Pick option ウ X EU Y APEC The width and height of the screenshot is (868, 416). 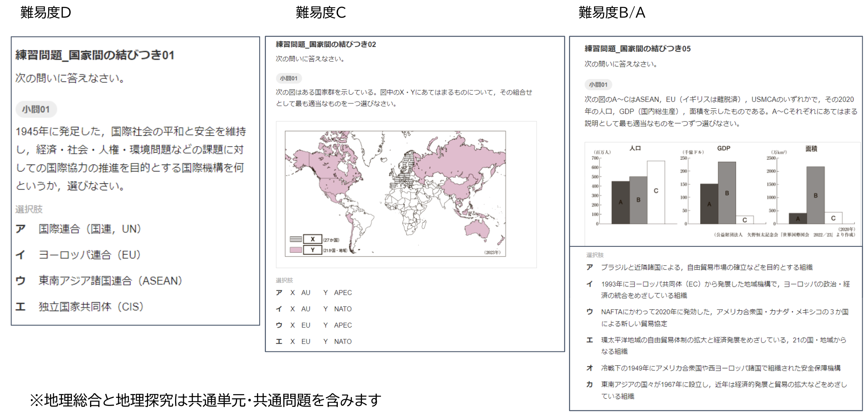(x=314, y=325)
